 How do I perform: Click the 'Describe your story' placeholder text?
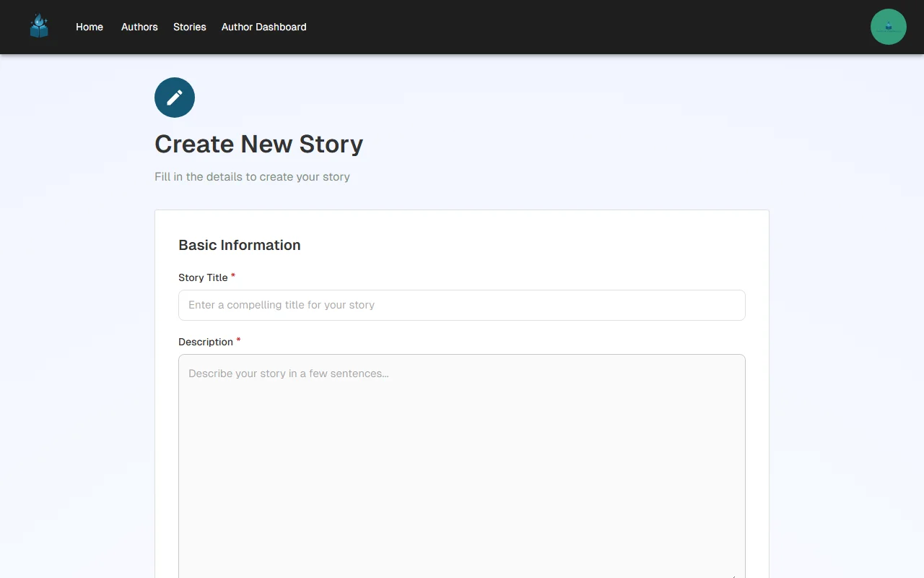[287, 374]
